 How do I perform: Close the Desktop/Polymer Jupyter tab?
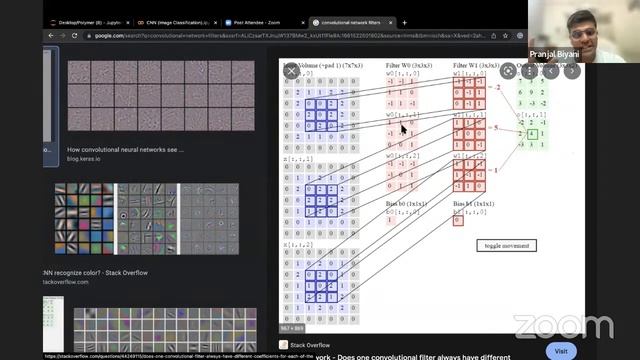click(128, 23)
